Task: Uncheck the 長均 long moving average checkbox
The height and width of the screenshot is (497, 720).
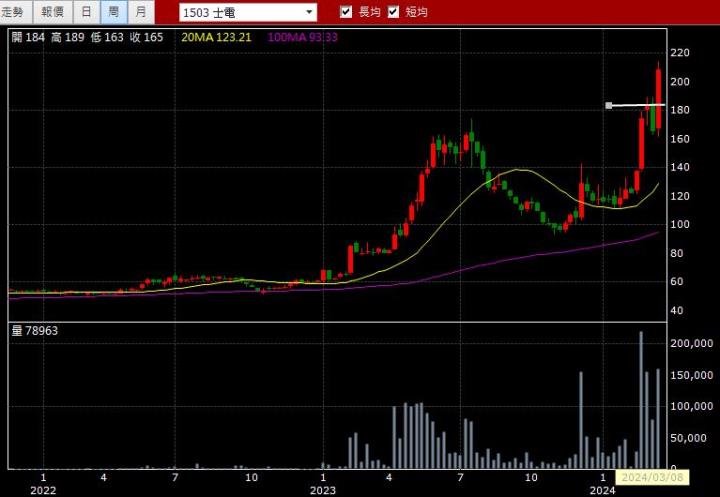Action: (x=346, y=12)
